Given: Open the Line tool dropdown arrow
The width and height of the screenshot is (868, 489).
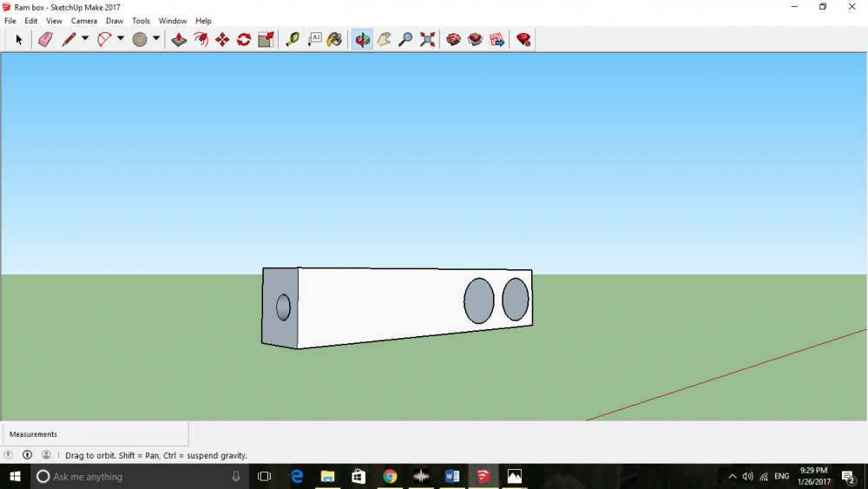Looking at the screenshot, I should coord(85,39).
